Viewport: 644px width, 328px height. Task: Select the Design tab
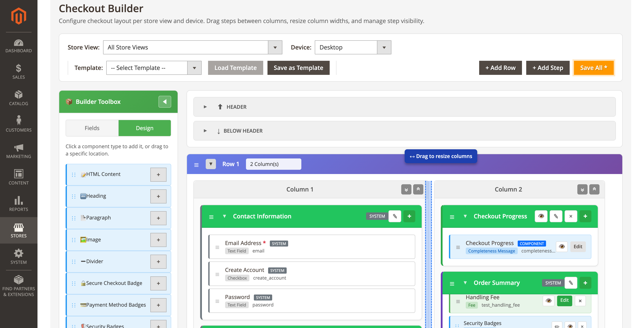tap(145, 128)
